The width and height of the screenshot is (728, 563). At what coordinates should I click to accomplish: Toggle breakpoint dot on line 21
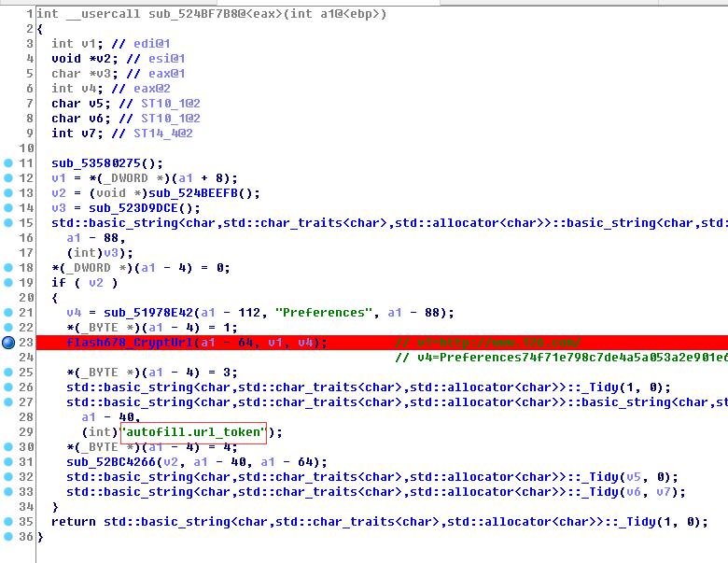8,312
